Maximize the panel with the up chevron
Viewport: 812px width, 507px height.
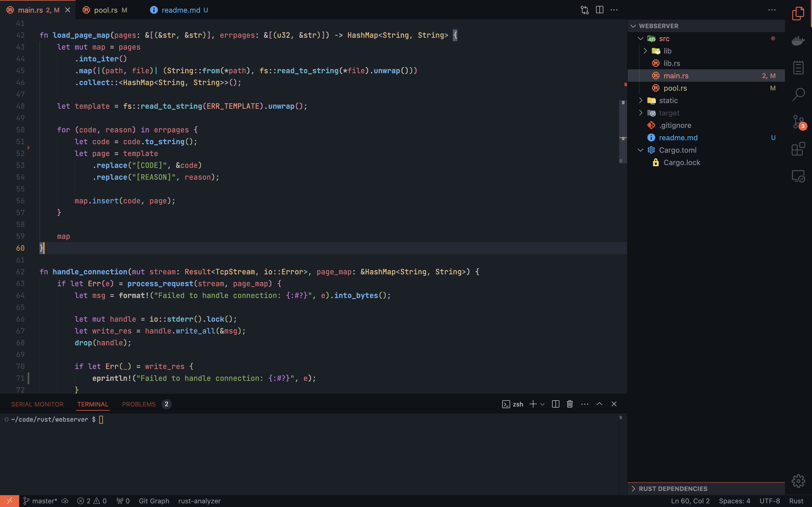coord(599,404)
